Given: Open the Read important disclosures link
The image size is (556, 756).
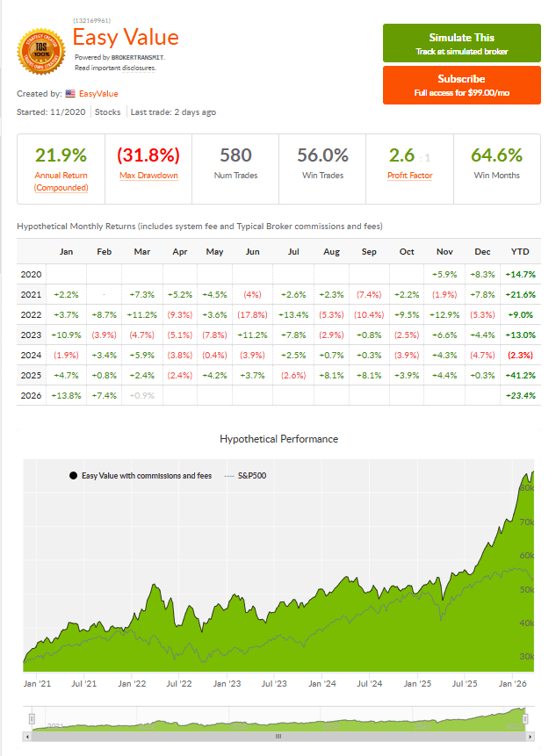Looking at the screenshot, I should pos(115,68).
